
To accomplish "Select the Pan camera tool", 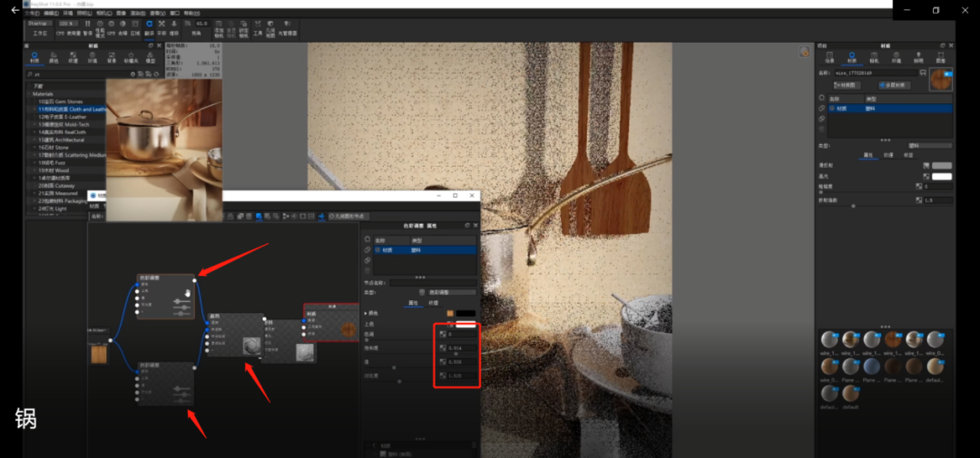I will tap(162, 27).
